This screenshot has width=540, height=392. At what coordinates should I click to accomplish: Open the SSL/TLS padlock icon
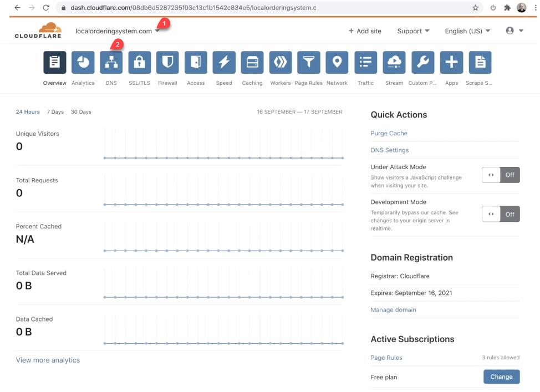(140, 62)
